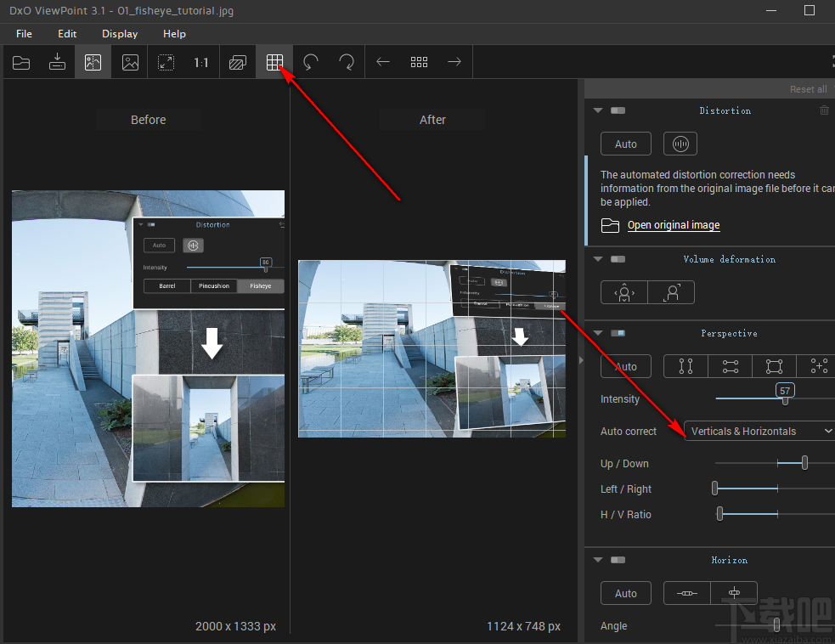Image resolution: width=835 pixels, height=644 pixels.
Task: Collapse the Perspective section triangle
Action: click(598, 333)
